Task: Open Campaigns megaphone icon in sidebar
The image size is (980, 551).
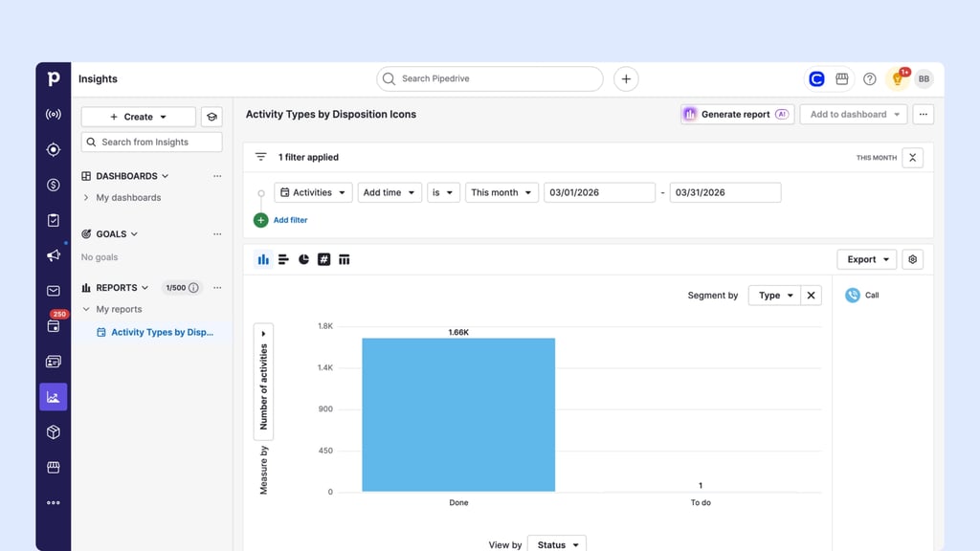Action: [x=54, y=255]
